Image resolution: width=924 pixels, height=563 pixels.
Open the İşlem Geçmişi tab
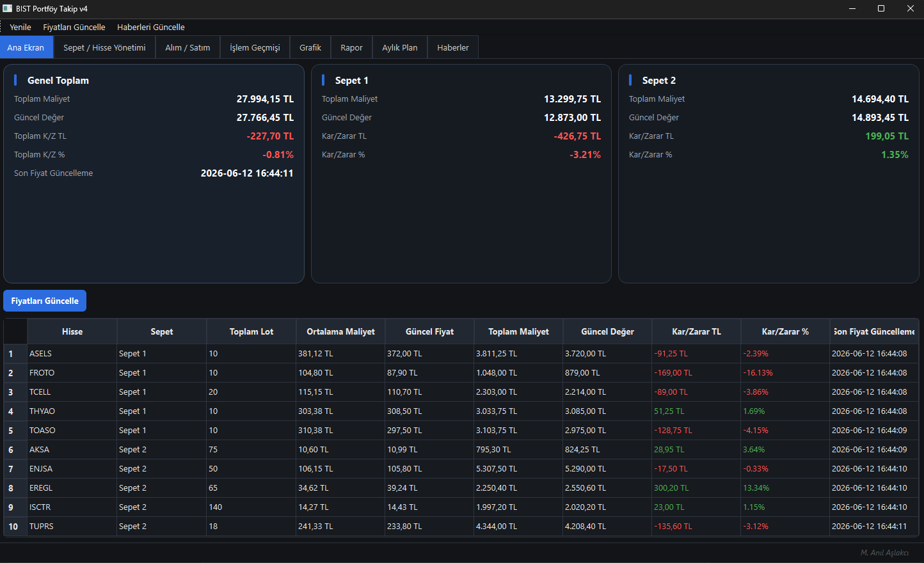(x=255, y=47)
